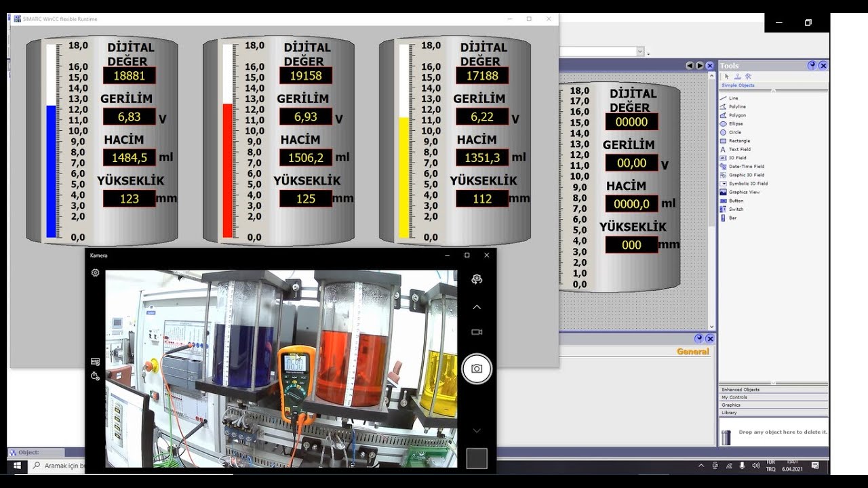This screenshot has height=488, width=868.
Task: Open the Windows Start menu
Action: point(17,466)
